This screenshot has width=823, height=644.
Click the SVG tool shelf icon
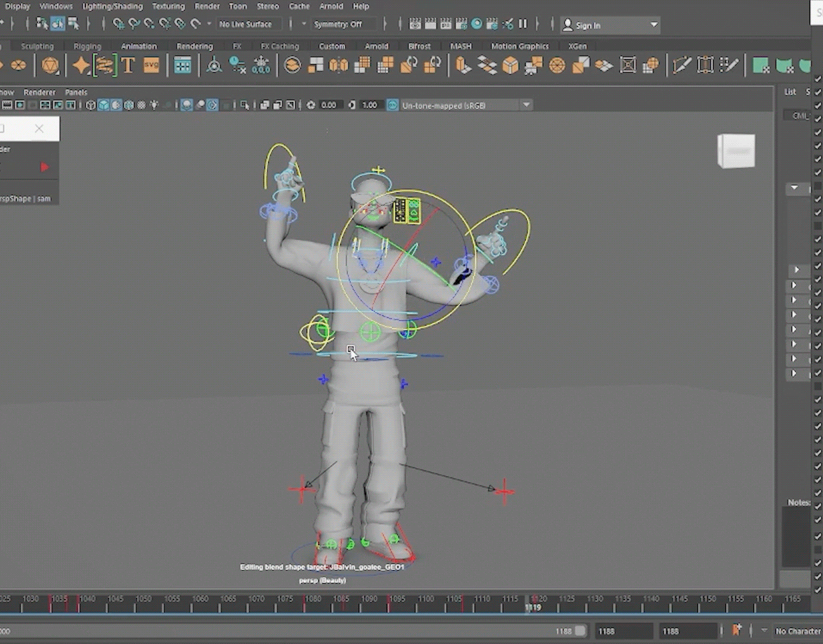click(x=151, y=65)
